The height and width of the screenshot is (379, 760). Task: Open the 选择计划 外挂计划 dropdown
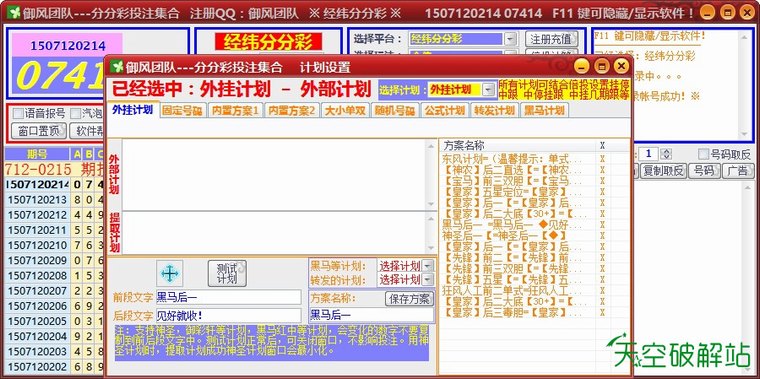point(489,90)
